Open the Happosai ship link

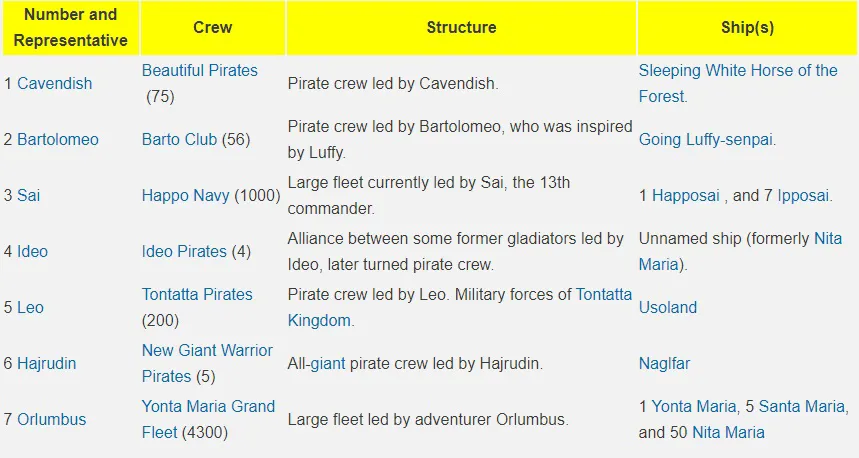click(x=685, y=196)
